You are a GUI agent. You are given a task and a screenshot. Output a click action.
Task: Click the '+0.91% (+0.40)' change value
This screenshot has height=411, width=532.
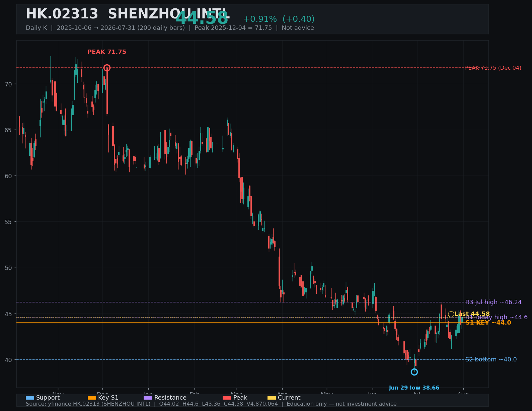(x=279, y=19)
